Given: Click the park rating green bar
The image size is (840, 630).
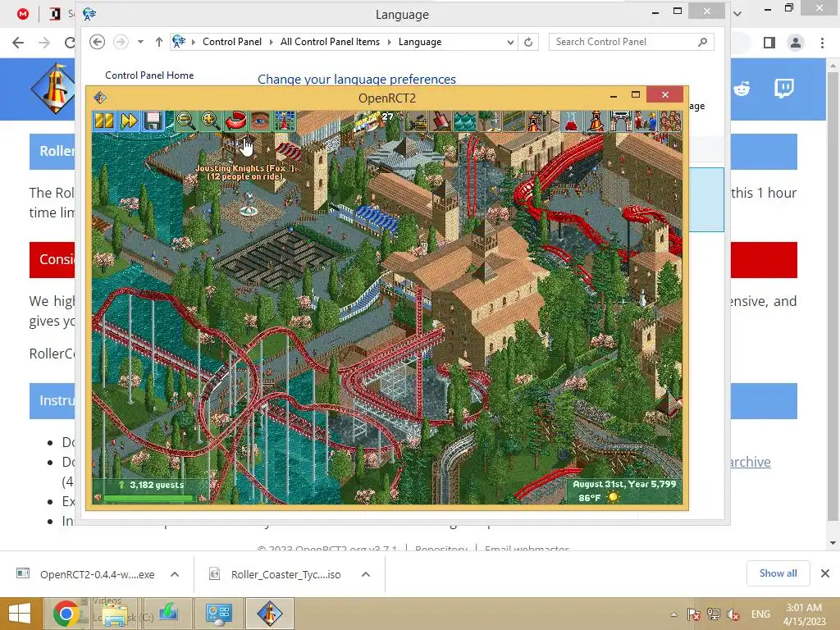Looking at the screenshot, I should pyautogui.click(x=150, y=498).
